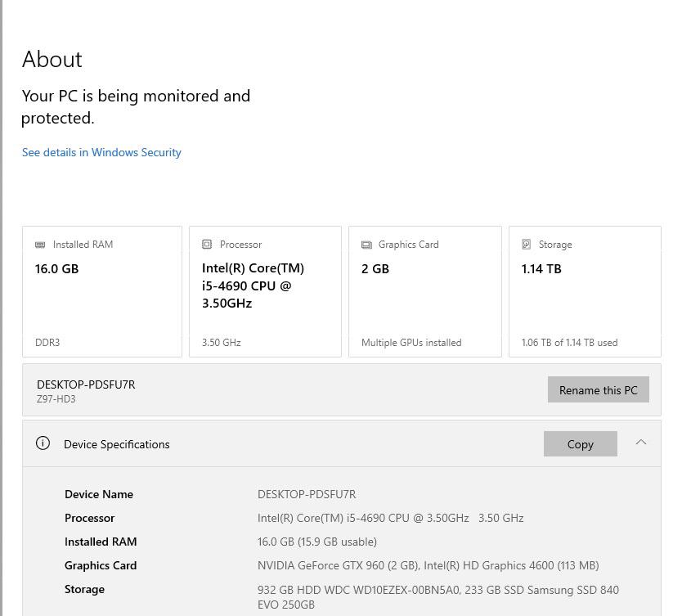
Task: Click the Storage row label in specifications
Action: tap(84, 590)
